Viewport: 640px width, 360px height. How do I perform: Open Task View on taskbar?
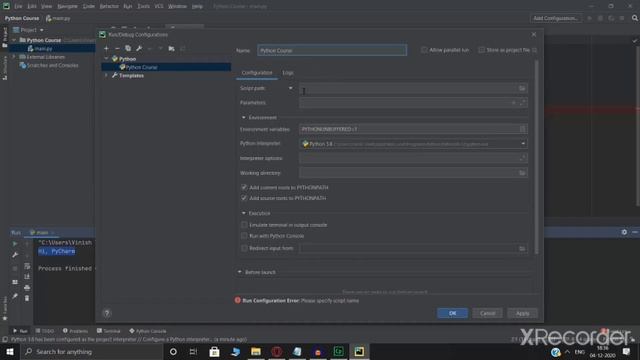pyautogui.click(x=193, y=351)
